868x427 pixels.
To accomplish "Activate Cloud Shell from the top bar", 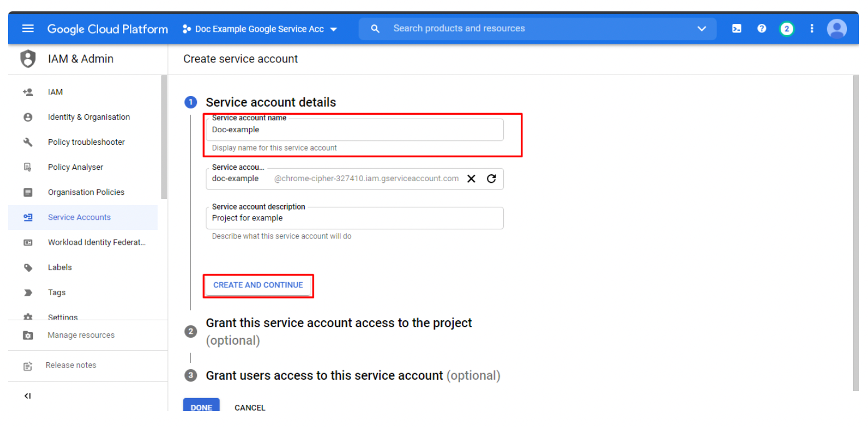I will click(736, 28).
